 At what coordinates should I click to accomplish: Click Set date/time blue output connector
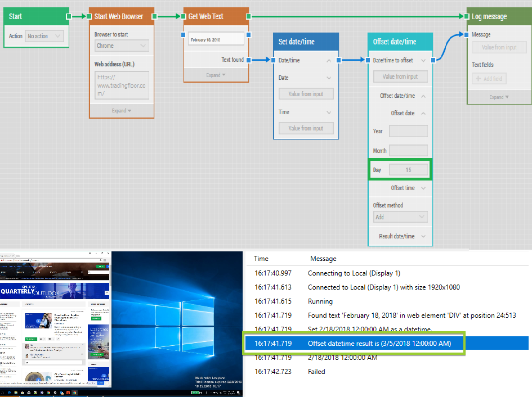(x=339, y=60)
